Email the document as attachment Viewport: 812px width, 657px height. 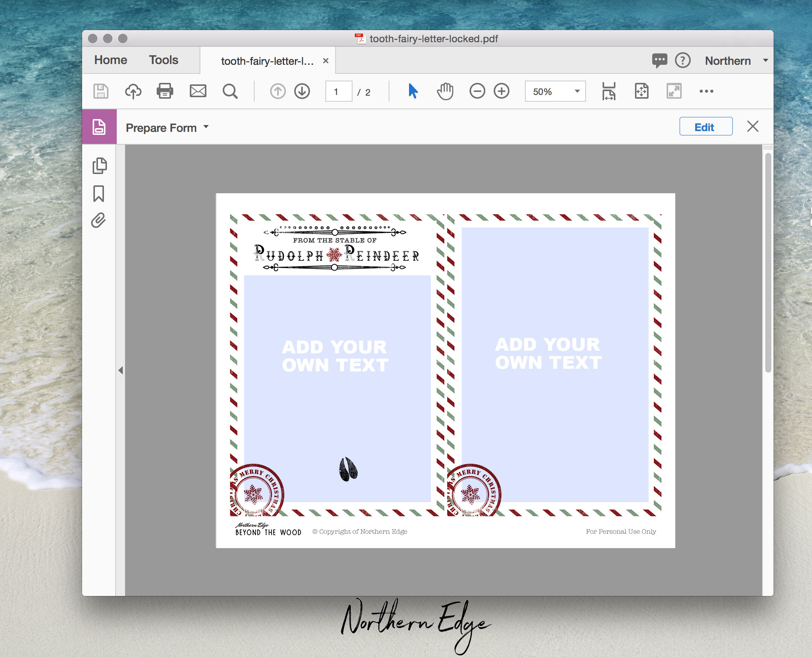click(198, 91)
